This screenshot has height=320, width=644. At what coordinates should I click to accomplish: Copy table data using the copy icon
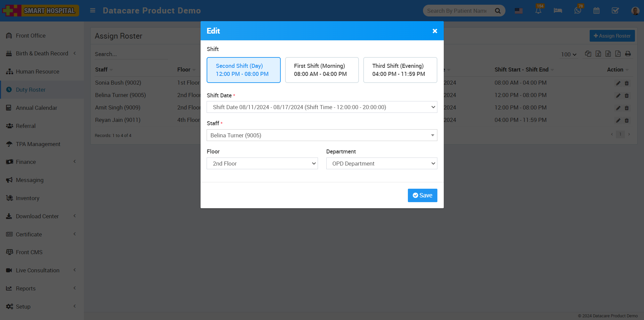(588, 53)
